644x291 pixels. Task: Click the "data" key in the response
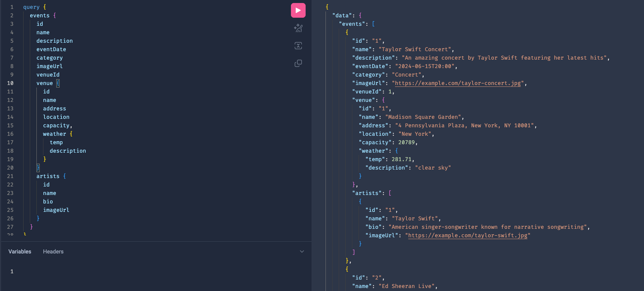tap(342, 16)
